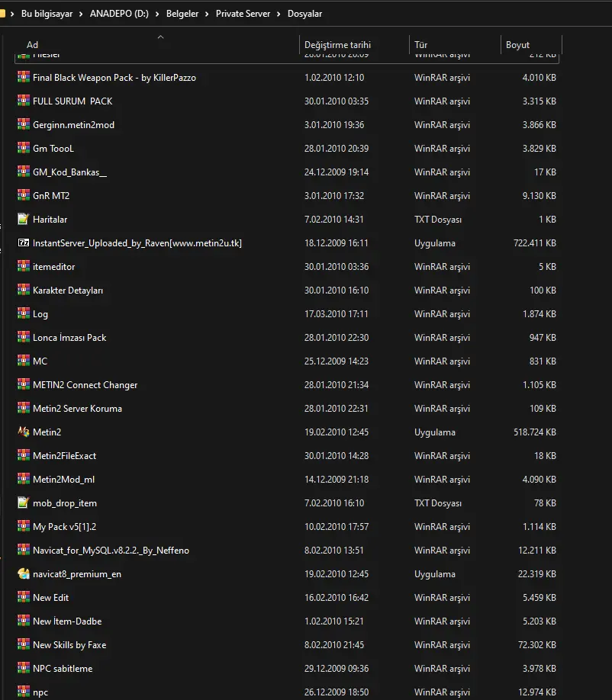Click the METIN2 Connect Changer archive icon
Screen dimensions: 612x700
[x=24, y=385]
